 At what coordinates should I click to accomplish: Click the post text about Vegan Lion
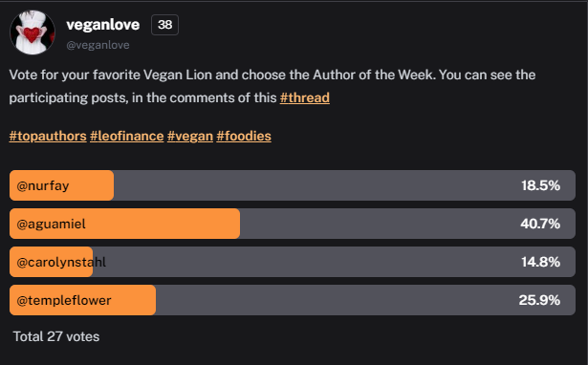point(272,86)
